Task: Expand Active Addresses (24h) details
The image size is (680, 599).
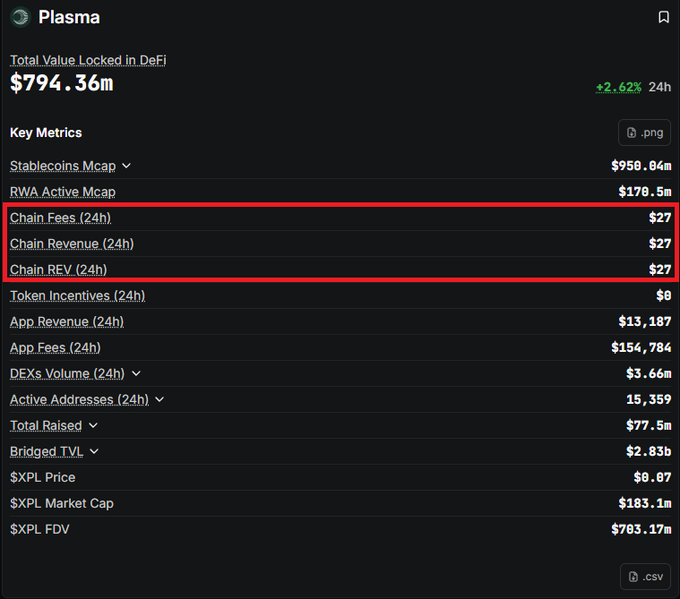Action: [160, 399]
